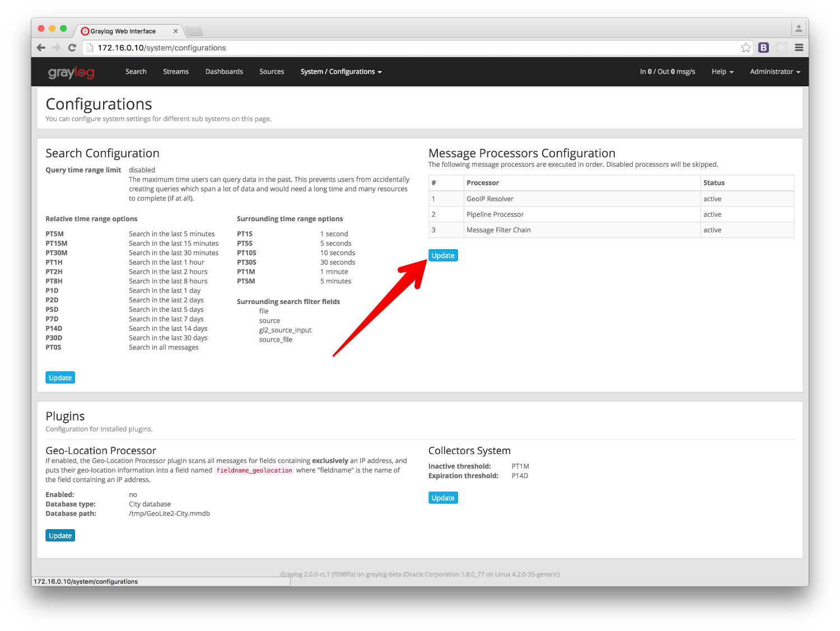Viewport: 840px width, 631px height.
Task: Click Update for the Geo-Location Processor
Action: pos(60,535)
